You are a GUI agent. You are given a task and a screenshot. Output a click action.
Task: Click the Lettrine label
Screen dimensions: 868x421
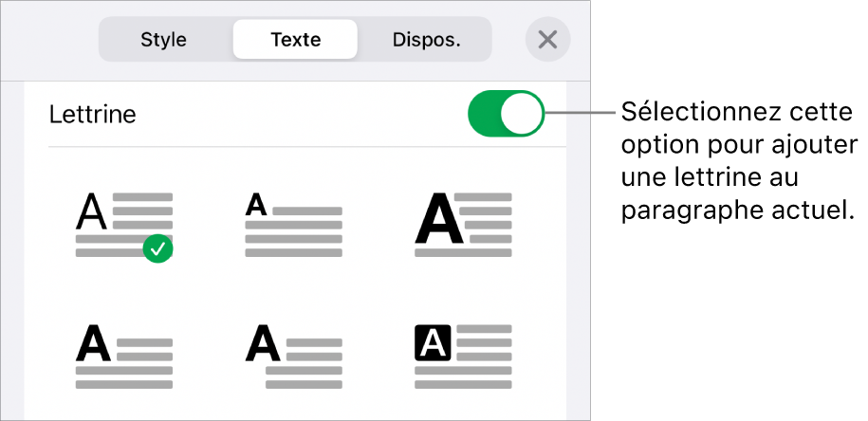click(x=92, y=116)
